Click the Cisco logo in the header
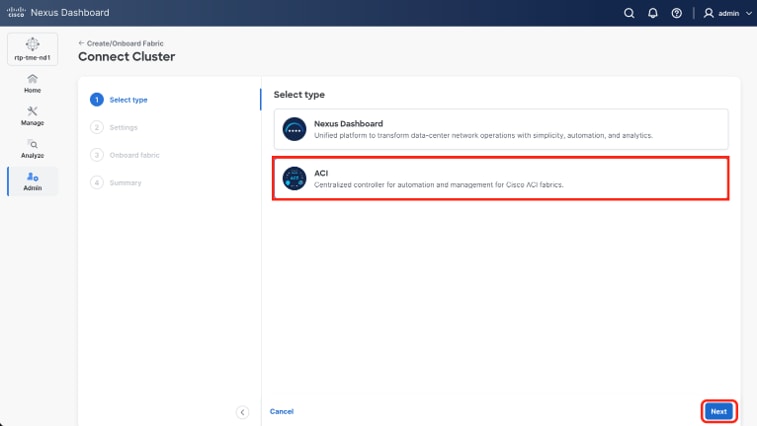This screenshot has height=426, width=757. pyautogui.click(x=16, y=12)
